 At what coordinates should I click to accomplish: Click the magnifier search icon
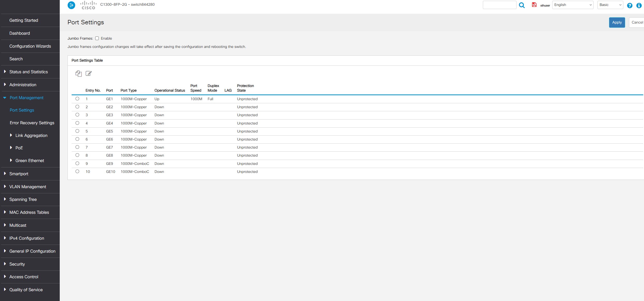tap(522, 5)
